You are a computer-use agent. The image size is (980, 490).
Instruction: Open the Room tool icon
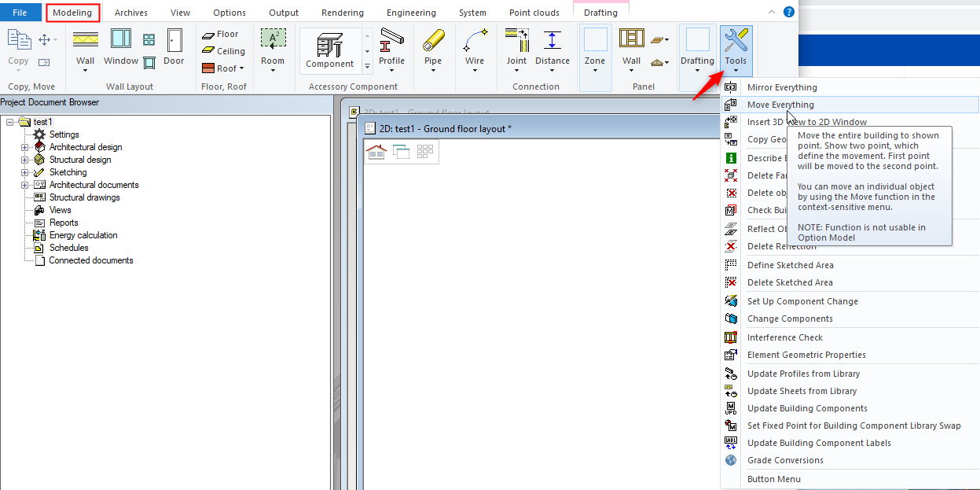pos(273,41)
